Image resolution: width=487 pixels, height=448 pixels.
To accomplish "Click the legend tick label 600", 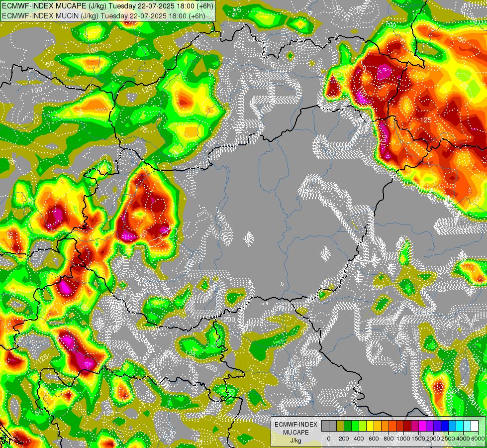I will [x=374, y=439].
